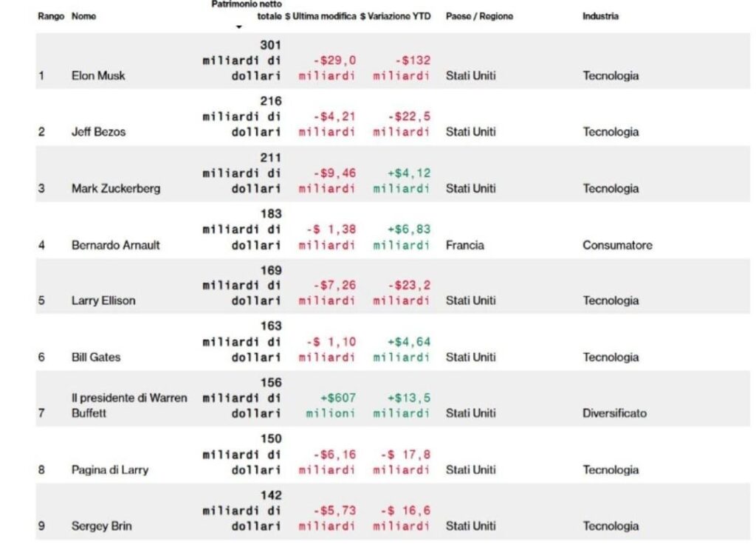Click the Nome column header

pos(84,16)
